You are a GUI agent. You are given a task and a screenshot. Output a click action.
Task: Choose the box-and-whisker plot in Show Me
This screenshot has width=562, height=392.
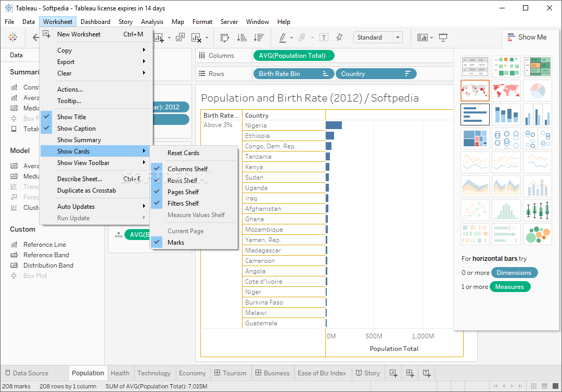(538, 210)
